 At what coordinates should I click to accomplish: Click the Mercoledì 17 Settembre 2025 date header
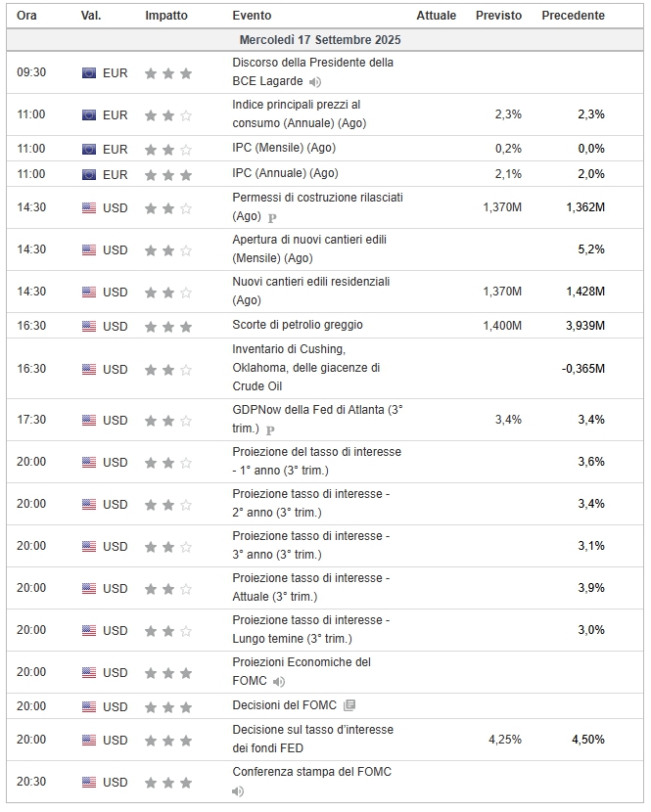[x=320, y=40]
